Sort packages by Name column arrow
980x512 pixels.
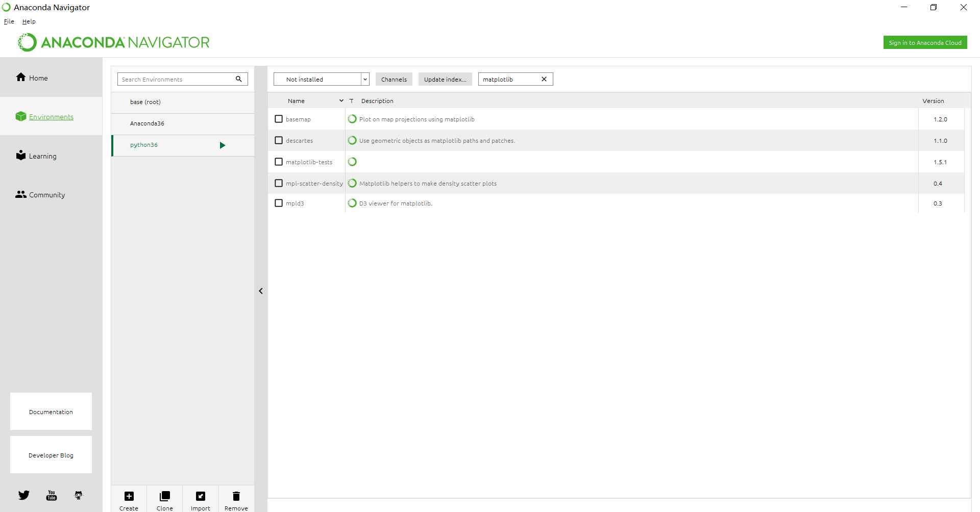(341, 101)
